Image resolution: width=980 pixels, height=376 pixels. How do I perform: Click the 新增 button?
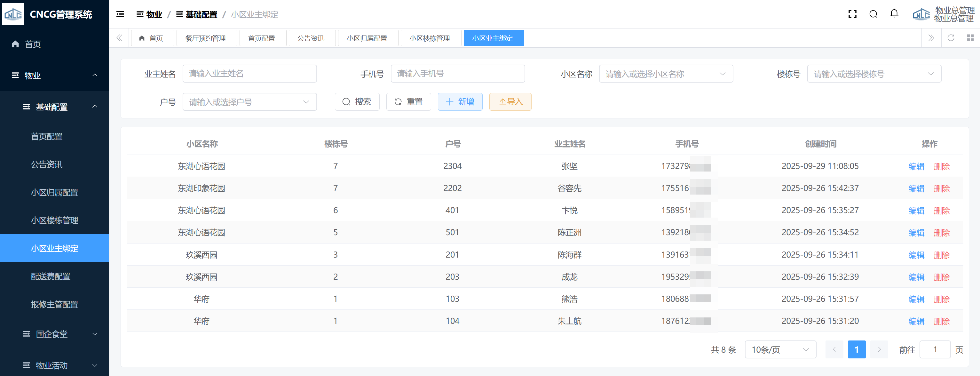[460, 102]
